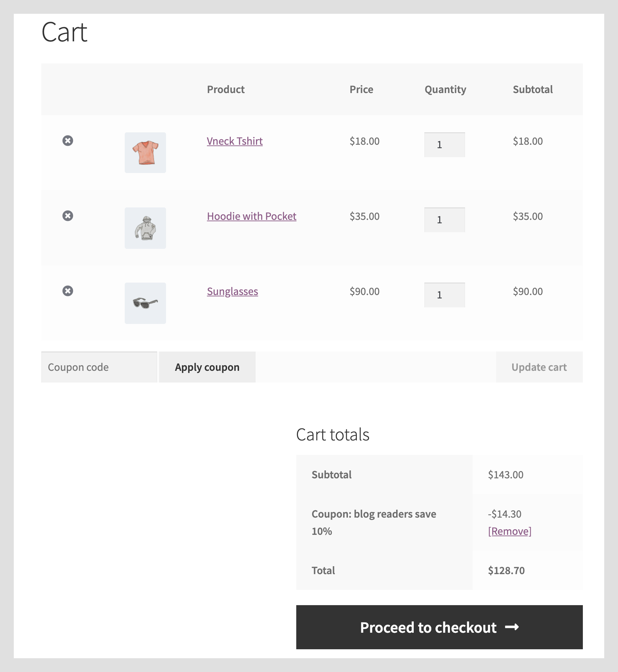Click the Sunglasses product thumbnail
Screen dimensions: 618x672
coord(145,303)
